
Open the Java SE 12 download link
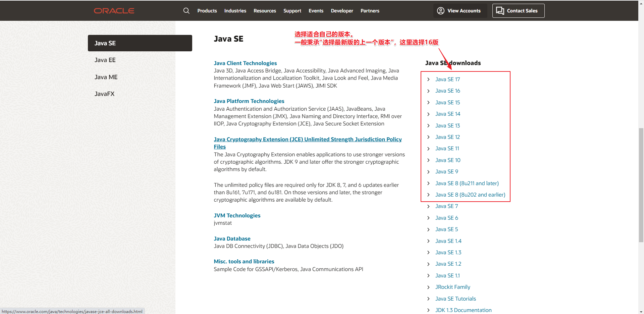447,137
